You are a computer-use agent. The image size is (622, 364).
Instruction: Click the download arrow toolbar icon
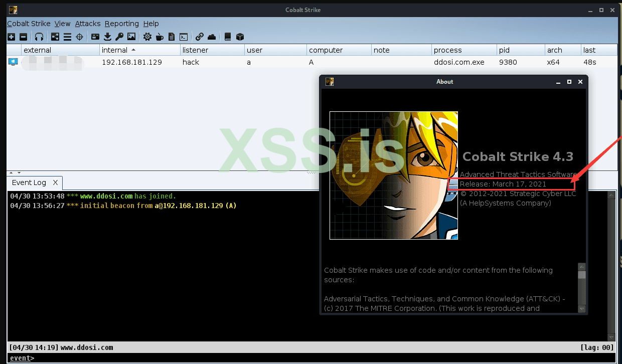(x=107, y=37)
